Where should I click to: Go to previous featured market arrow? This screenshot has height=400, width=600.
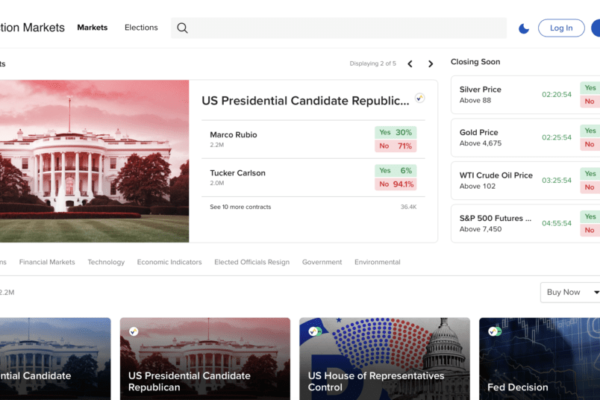(410, 64)
